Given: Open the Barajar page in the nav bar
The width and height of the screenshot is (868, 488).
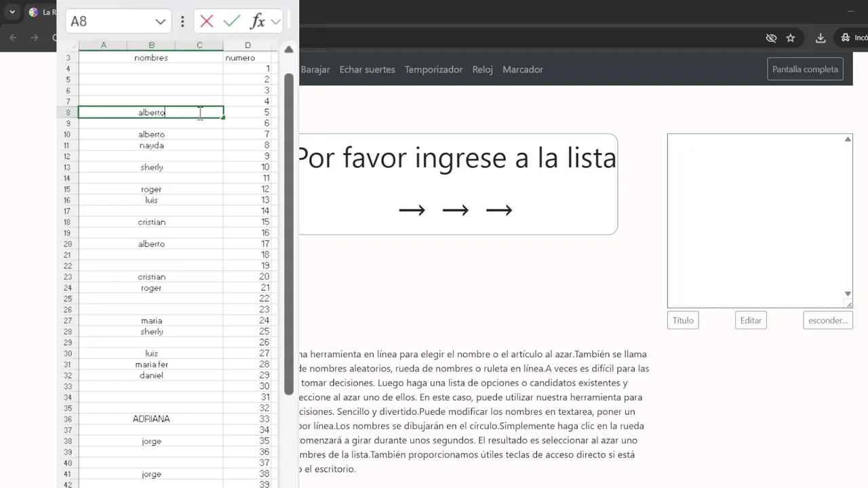Looking at the screenshot, I should [x=315, y=69].
